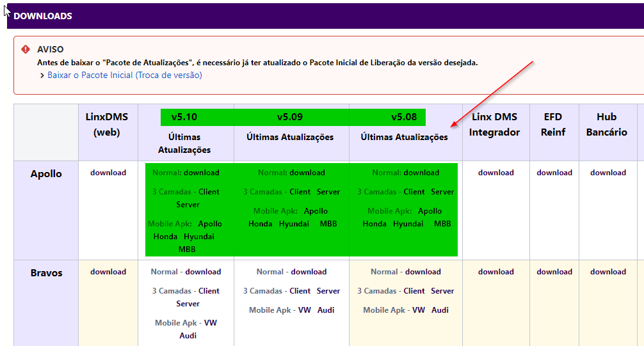Screen dimensions: 644x346
Task: Download Bravos v5.08 Normal package
Action: [x=423, y=272]
